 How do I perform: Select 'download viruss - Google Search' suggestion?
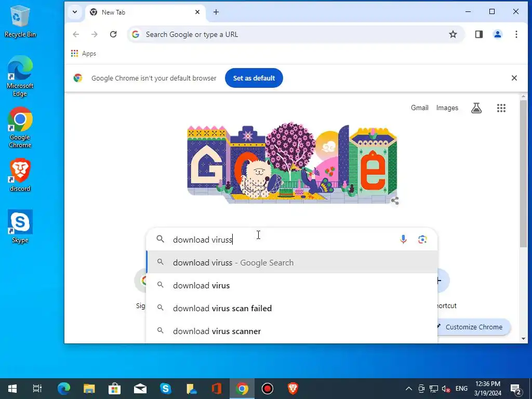point(292,262)
